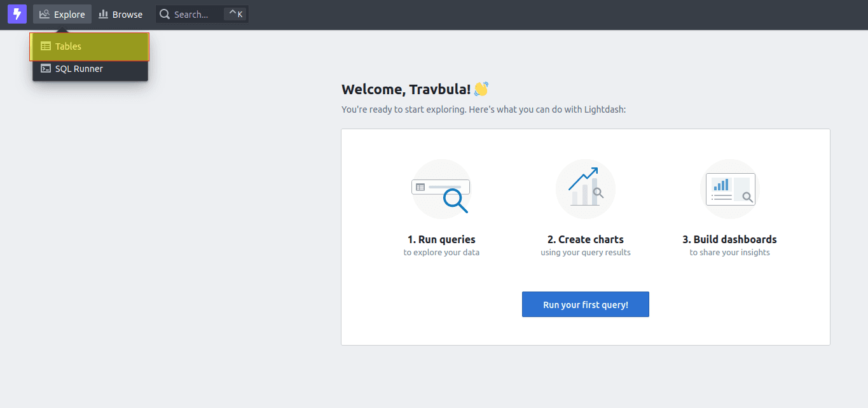Viewport: 868px width, 408px height.
Task: Open the Explore menu
Action: (62, 14)
